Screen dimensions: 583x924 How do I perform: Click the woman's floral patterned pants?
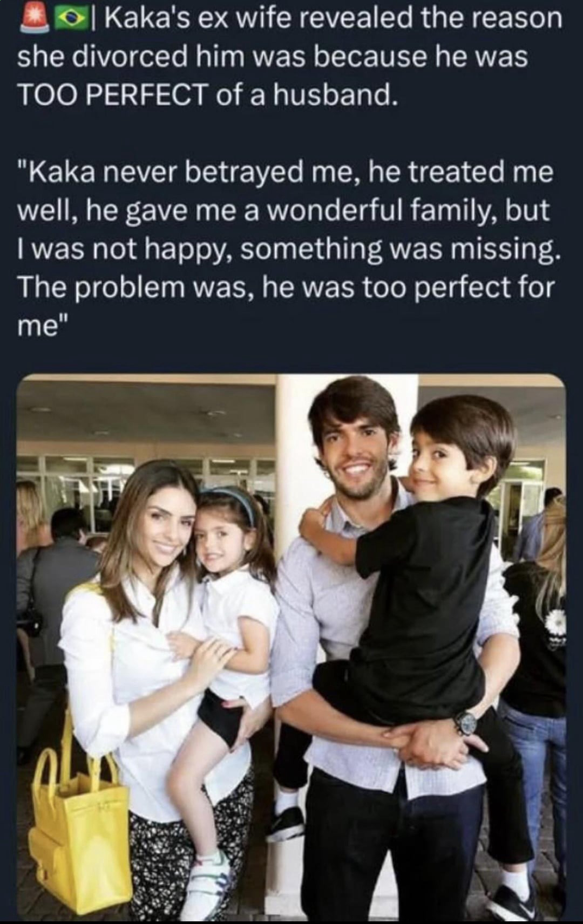click(x=189, y=841)
